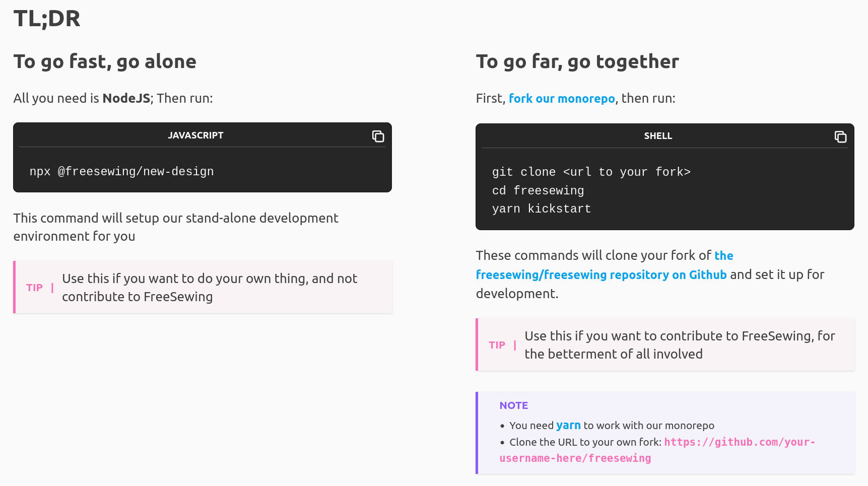Click the 'git clone <url to your fork>' line

(x=591, y=172)
